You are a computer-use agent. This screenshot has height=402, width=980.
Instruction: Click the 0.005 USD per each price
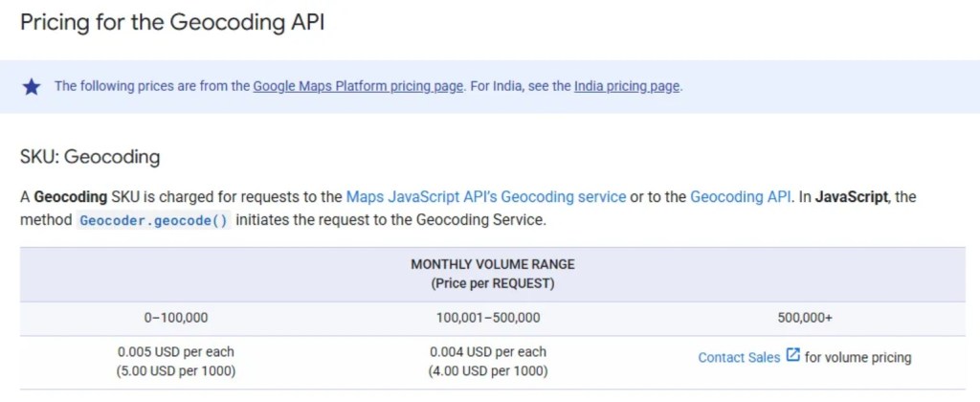pyautogui.click(x=175, y=351)
